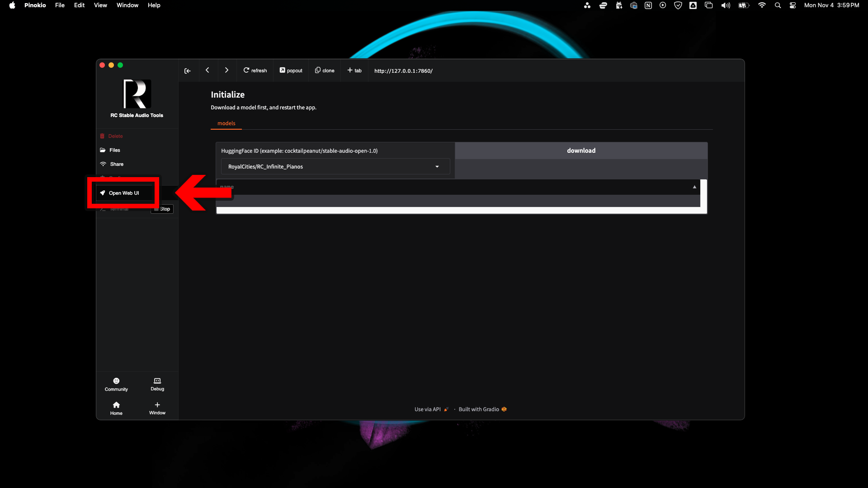868x488 pixels.
Task: Refresh the web UI page
Action: (255, 70)
